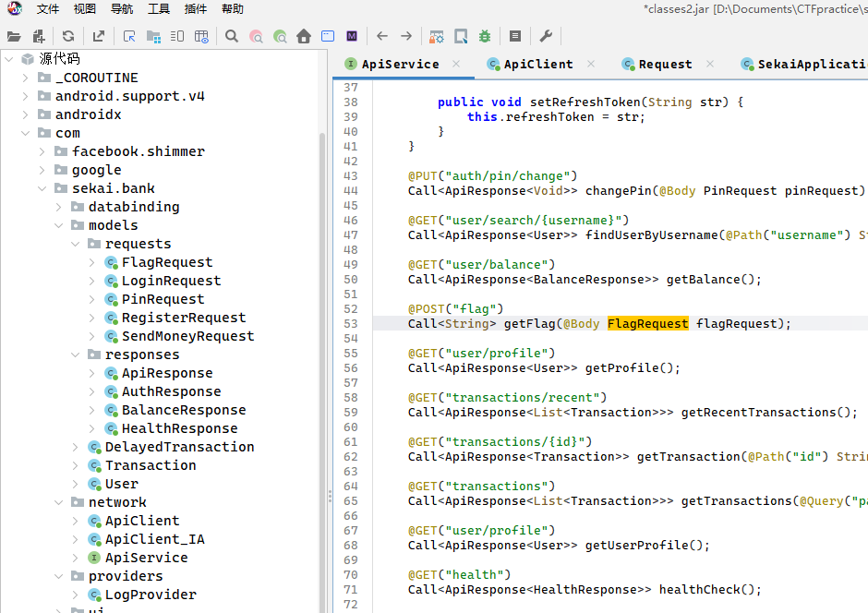Open comment search with the green magnifier icon
This screenshot has height=613, width=868.
tap(280, 37)
